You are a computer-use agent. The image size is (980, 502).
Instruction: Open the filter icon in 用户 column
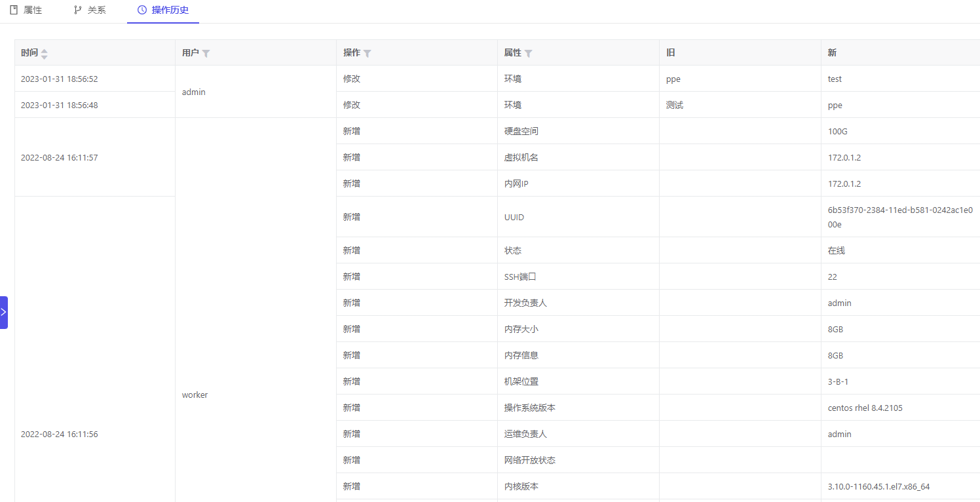[206, 54]
